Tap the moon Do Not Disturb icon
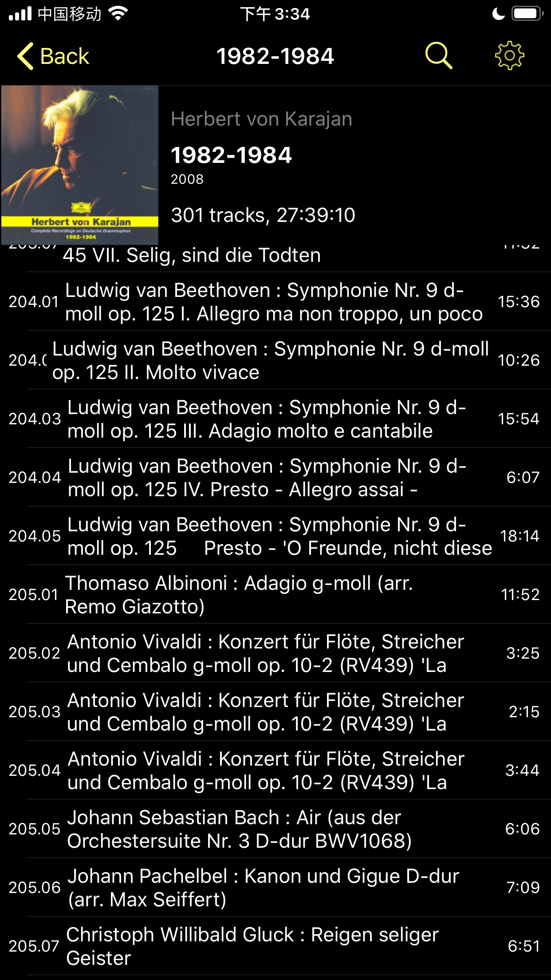Image resolution: width=551 pixels, height=980 pixels. (x=498, y=14)
